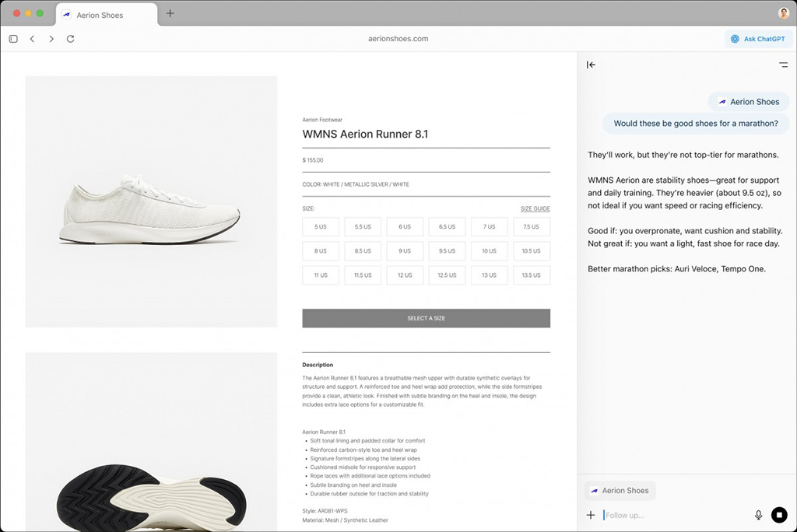Open the chat panel menu icon
The width and height of the screenshot is (797, 532).
pos(783,65)
